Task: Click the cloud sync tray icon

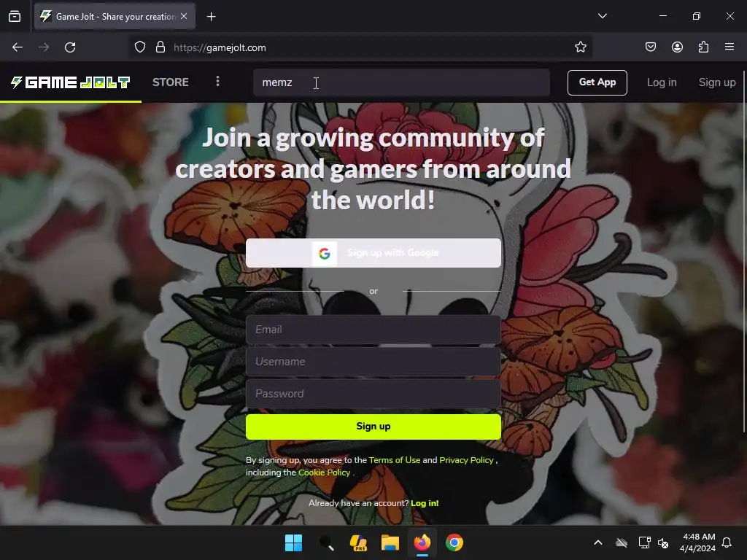Action: click(x=622, y=542)
